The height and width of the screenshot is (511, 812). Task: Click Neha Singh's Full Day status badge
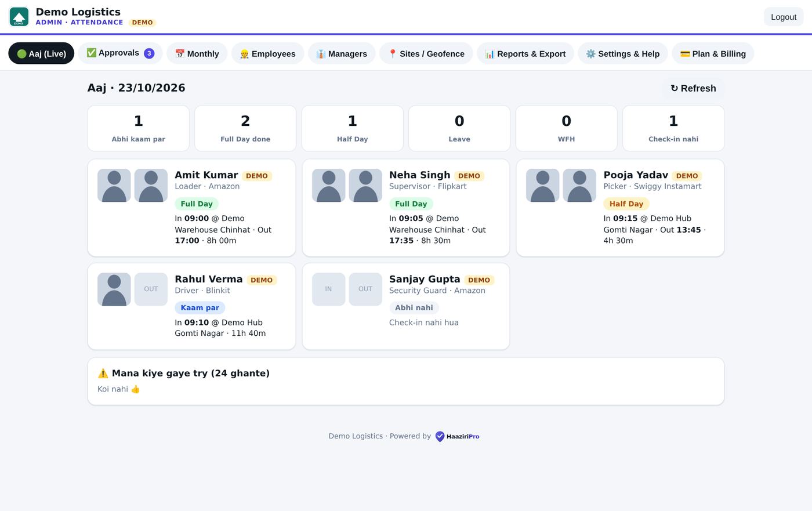click(411, 204)
